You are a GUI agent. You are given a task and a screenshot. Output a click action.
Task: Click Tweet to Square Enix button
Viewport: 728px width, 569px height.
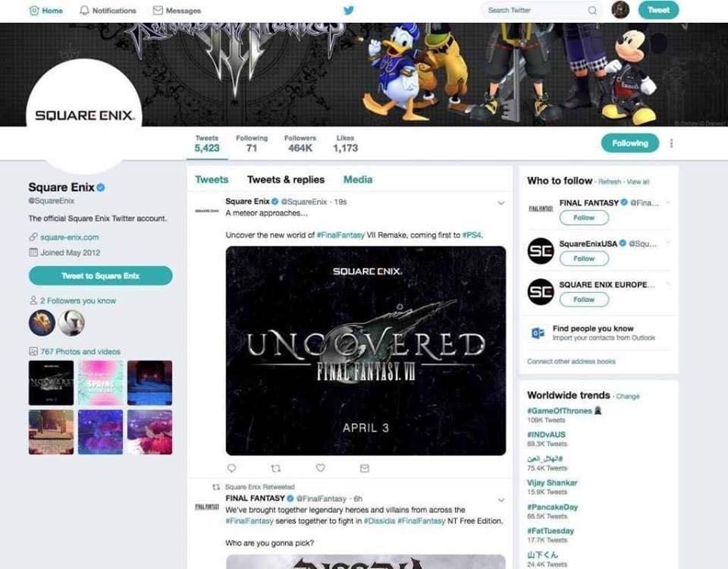click(x=100, y=276)
